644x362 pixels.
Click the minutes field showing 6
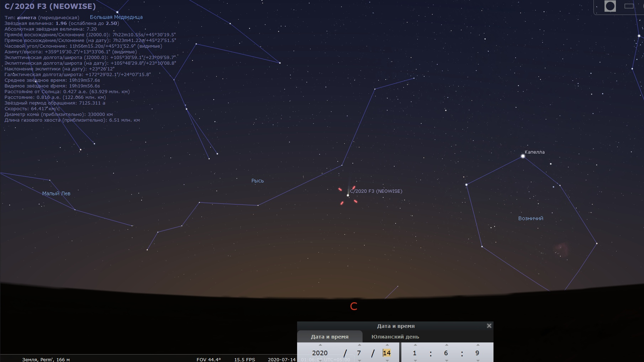click(446, 353)
